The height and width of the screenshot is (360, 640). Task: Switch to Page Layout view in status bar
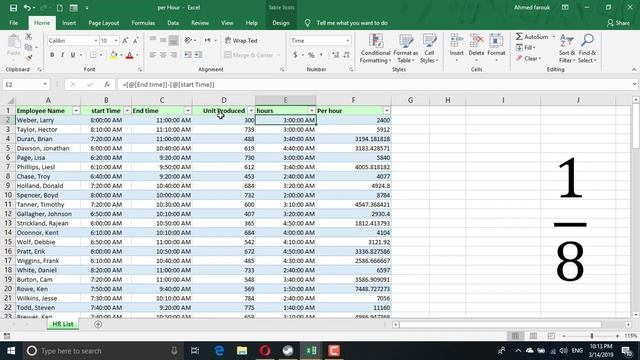coord(533,336)
